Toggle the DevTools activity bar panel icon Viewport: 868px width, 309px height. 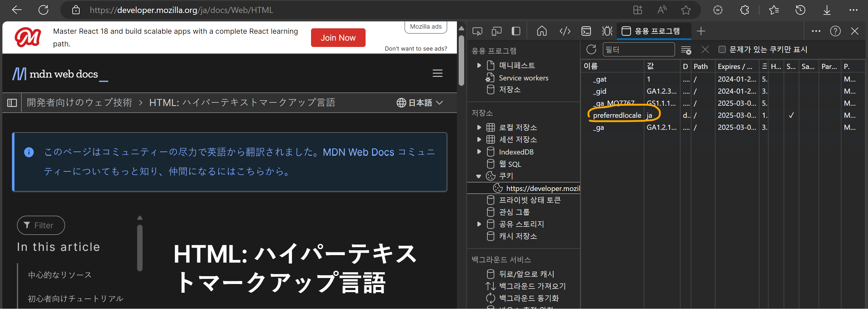516,31
